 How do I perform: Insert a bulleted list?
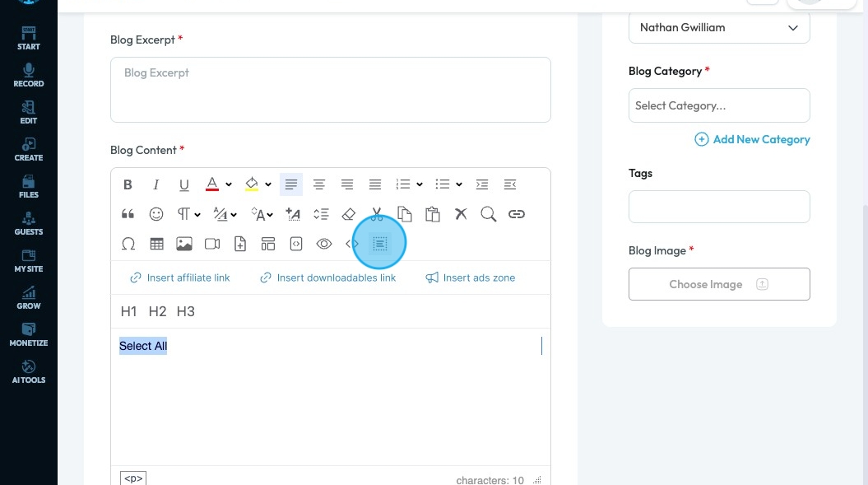pyautogui.click(x=443, y=184)
